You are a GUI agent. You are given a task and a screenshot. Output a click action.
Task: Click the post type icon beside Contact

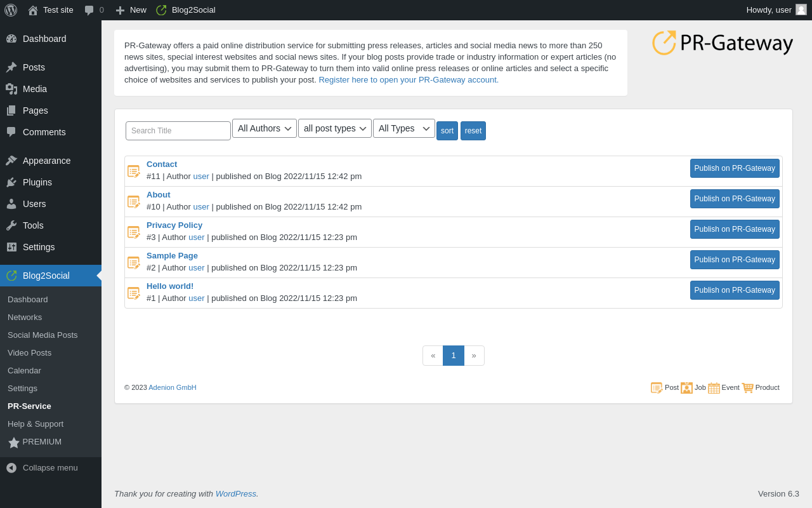coord(134,171)
